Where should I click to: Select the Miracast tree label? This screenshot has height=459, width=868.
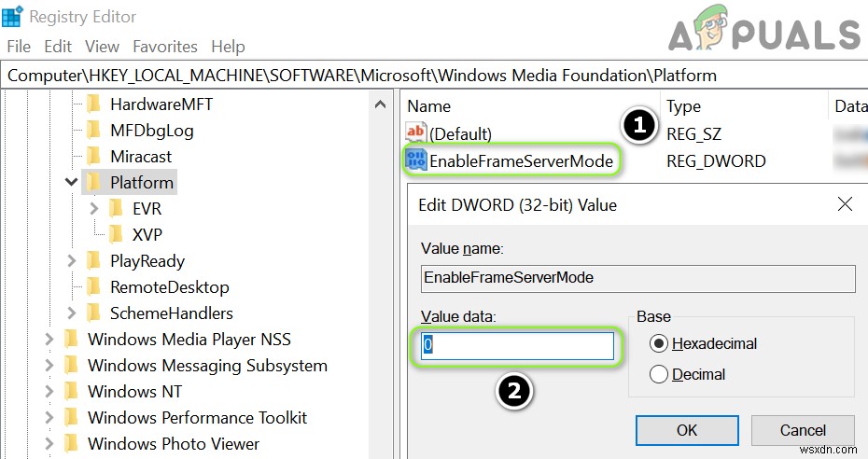(141, 157)
